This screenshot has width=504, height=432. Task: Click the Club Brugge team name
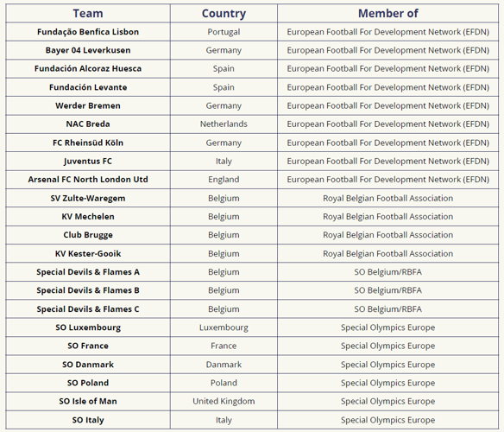tap(88, 235)
